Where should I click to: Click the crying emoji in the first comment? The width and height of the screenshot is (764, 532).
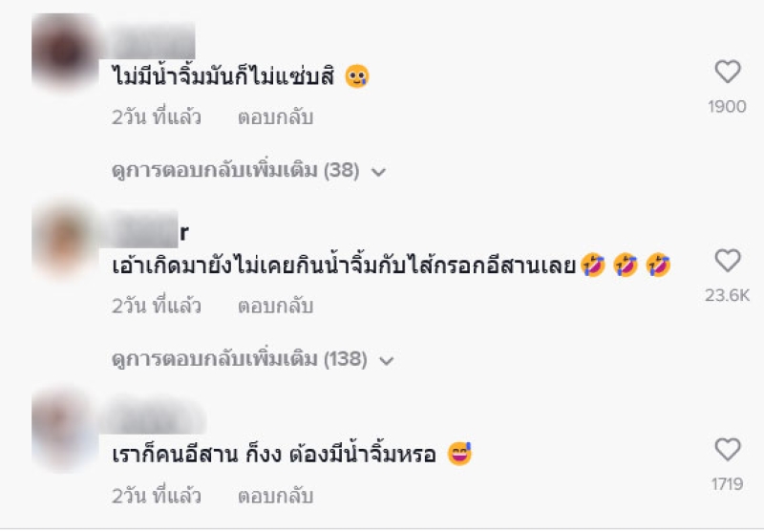click(x=357, y=76)
